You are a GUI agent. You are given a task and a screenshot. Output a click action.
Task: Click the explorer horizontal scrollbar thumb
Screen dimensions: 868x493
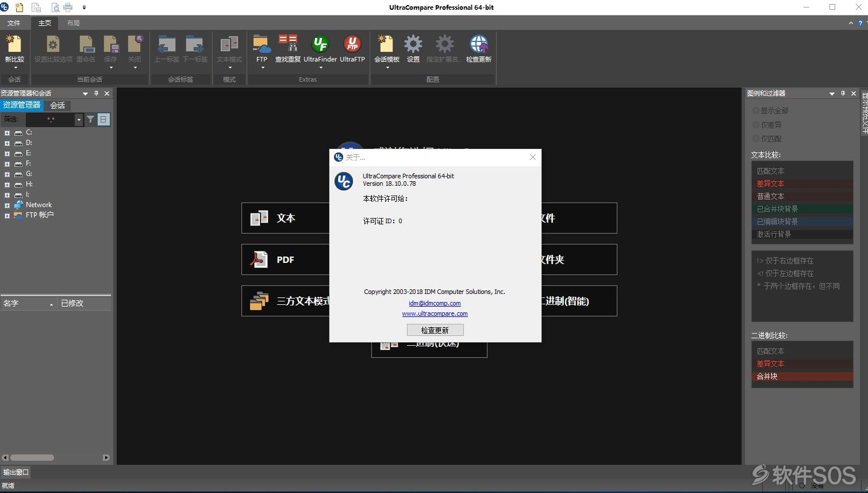coord(32,458)
